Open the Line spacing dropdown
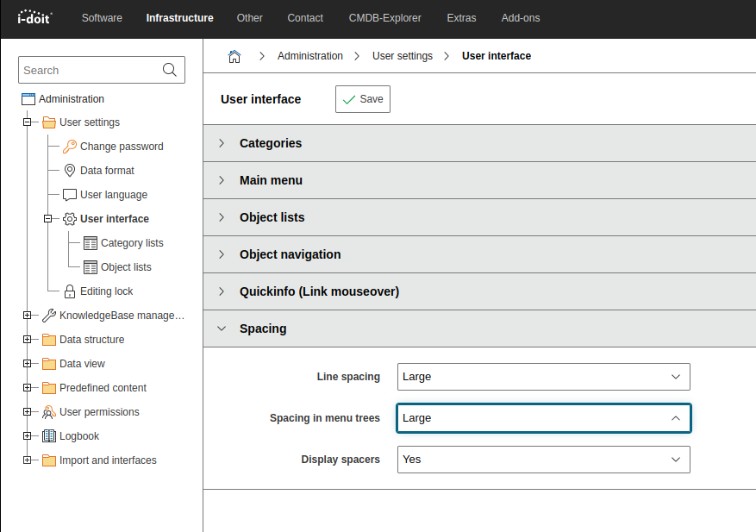756x532 pixels. click(x=544, y=377)
